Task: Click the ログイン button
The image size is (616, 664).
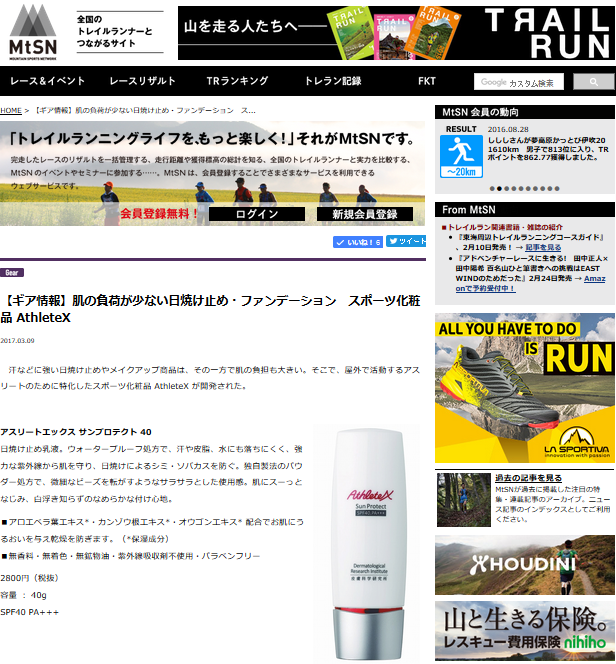Action: pyautogui.click(x=257, y=214)
